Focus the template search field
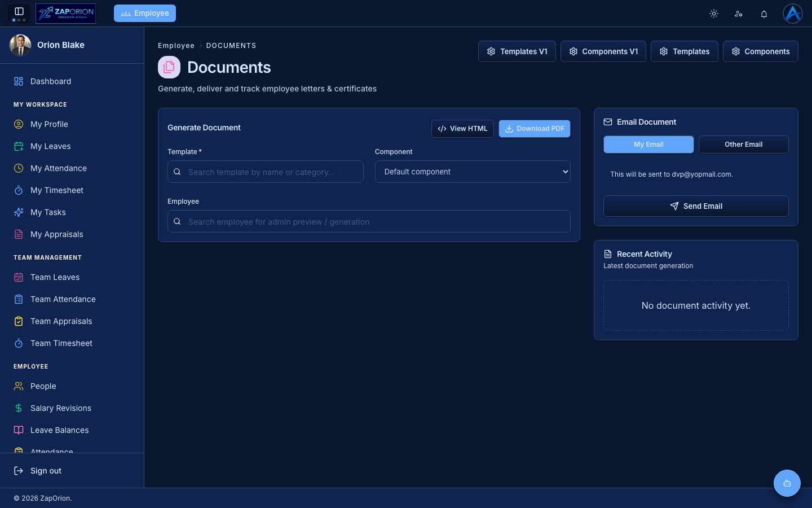The height and width of the screenshot is (508, 812). pyautogui.click(x=266, y=172)
